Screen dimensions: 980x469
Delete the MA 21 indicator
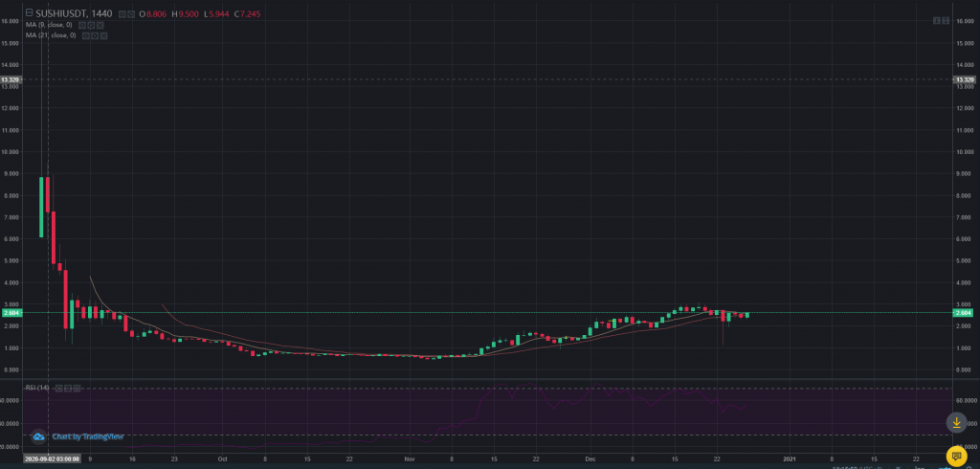103,35
